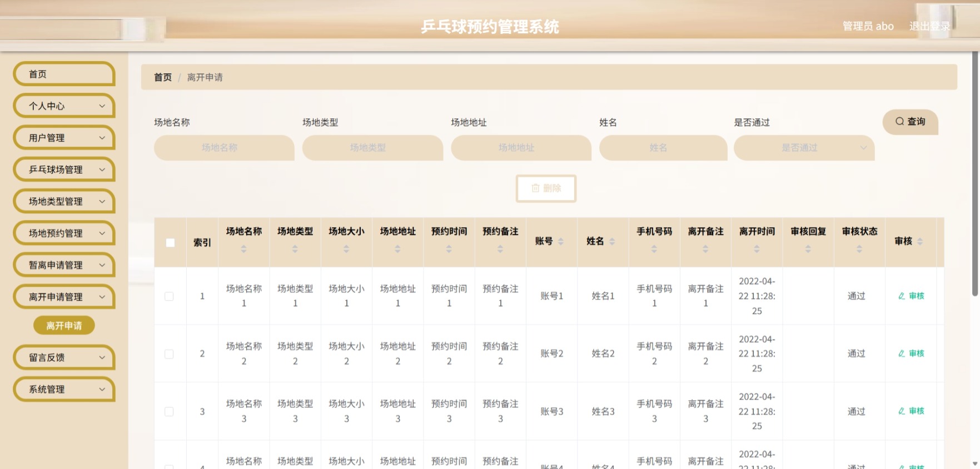980x469 pixels.
Task: Sort by 审核状态 column
Action: pos(859,249)
